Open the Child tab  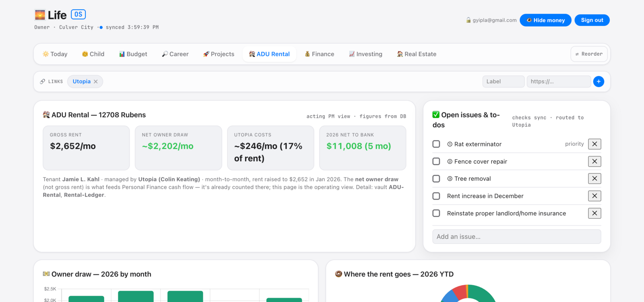pos(93,54)
